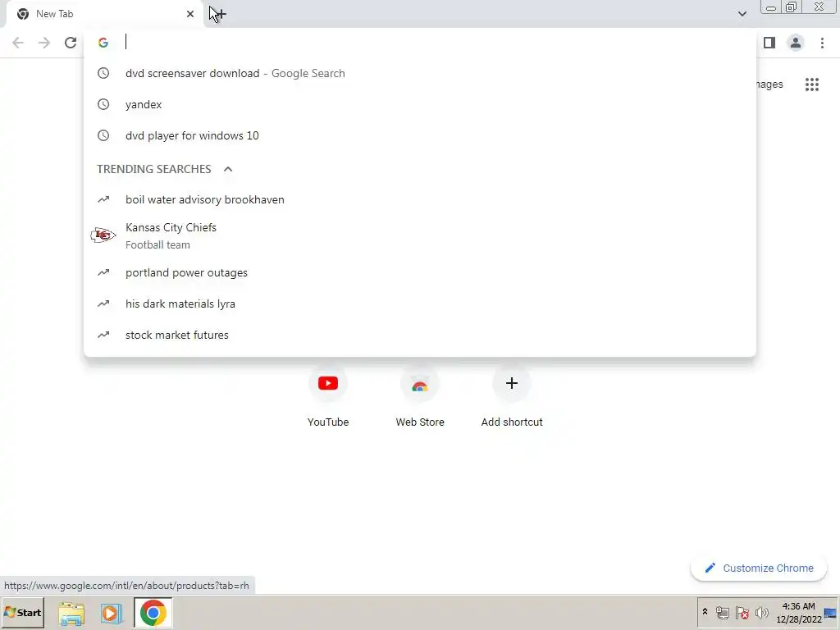Open the user profile avatar icon
840x630 pixels.
click(796, 43)
